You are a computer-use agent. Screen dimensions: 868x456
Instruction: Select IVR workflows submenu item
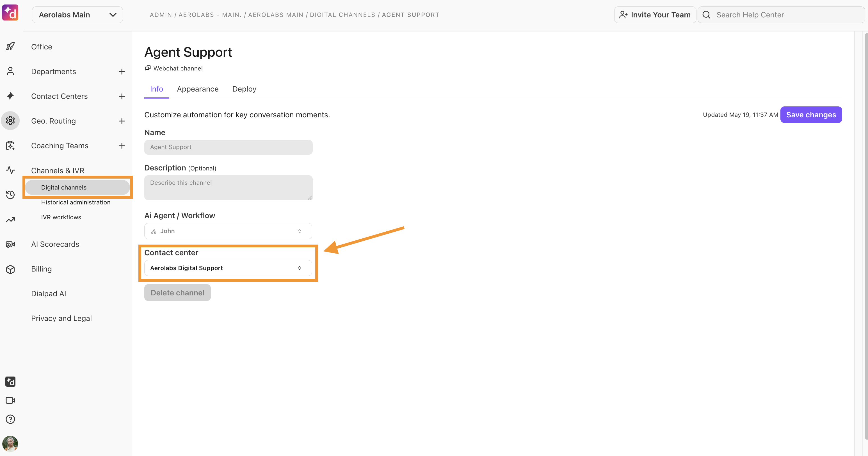(x=61, y=217)
